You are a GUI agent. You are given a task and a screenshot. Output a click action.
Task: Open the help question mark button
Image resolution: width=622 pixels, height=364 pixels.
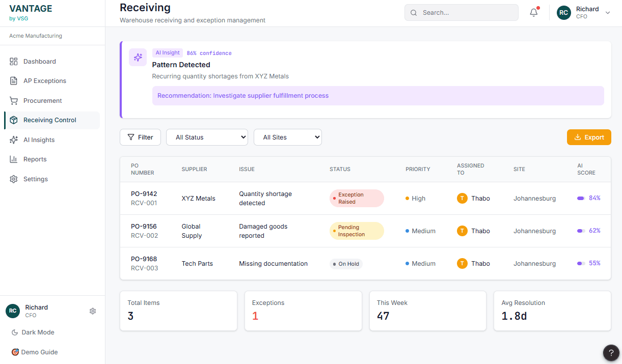click(x=611, y=353)
